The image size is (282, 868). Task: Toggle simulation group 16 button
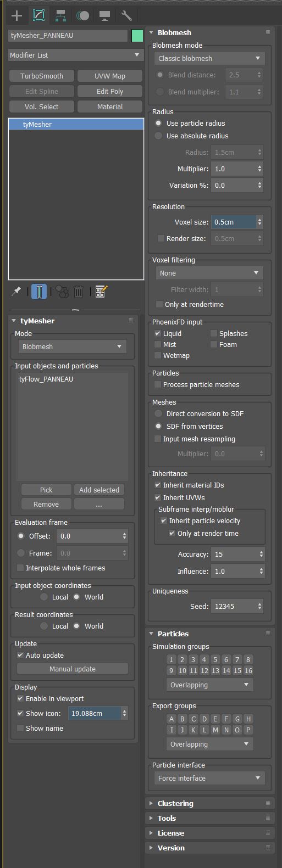pyautogui.click(x=248, y=670)
